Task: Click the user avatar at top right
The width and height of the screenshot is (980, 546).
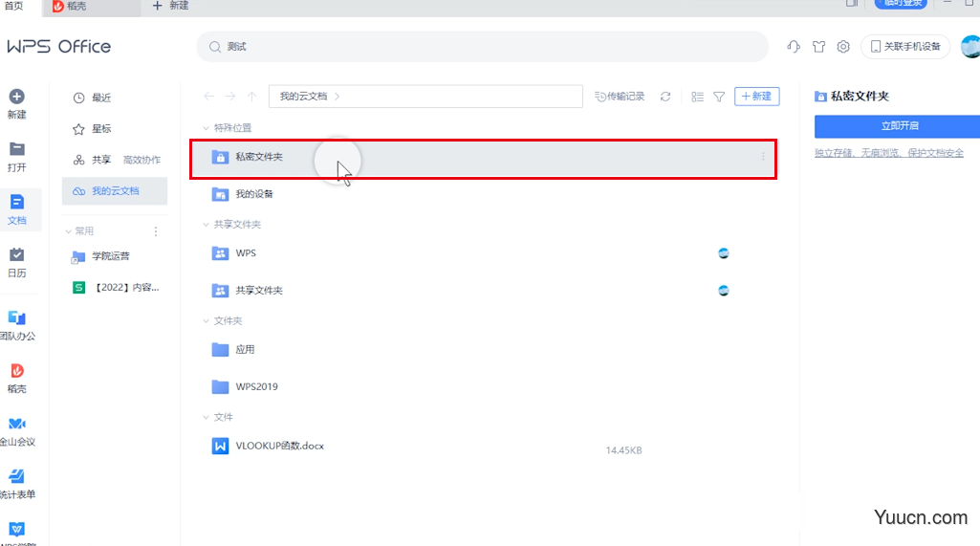Action: pyautogui.click(x=970, y=46)
